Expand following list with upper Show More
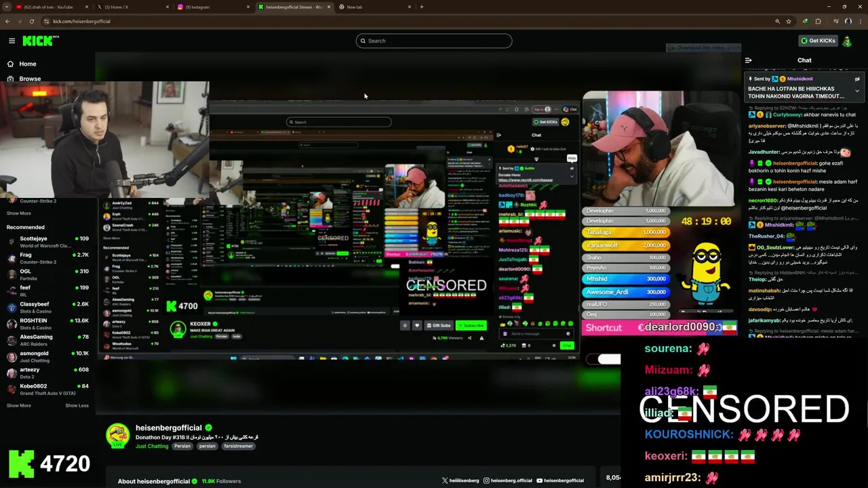The image size is (868, 488). tap(19, 213)
